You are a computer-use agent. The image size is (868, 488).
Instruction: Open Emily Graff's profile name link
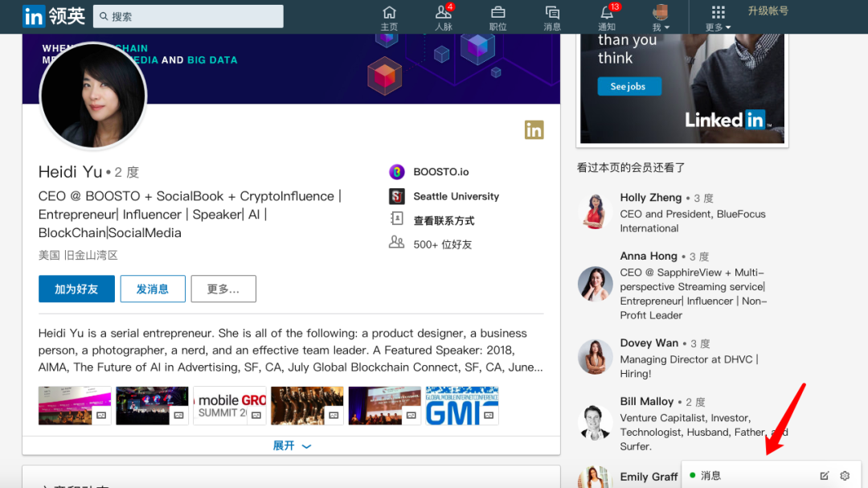(x=649, y=477)
